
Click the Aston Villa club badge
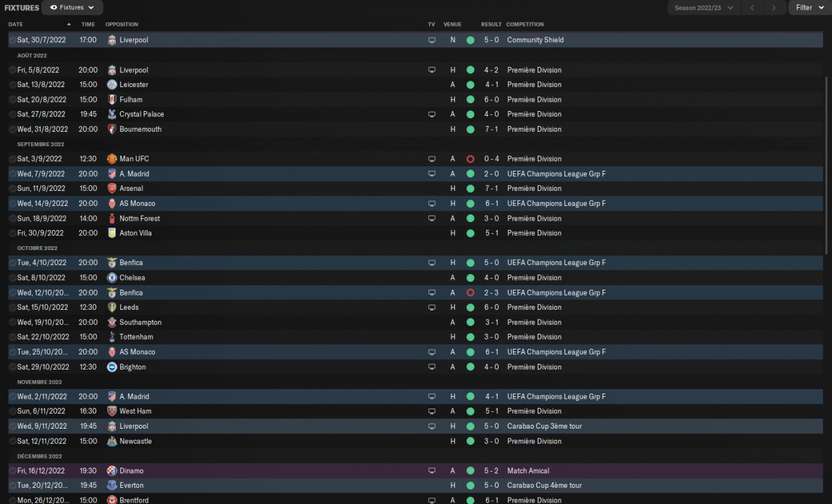pos(112,233)
